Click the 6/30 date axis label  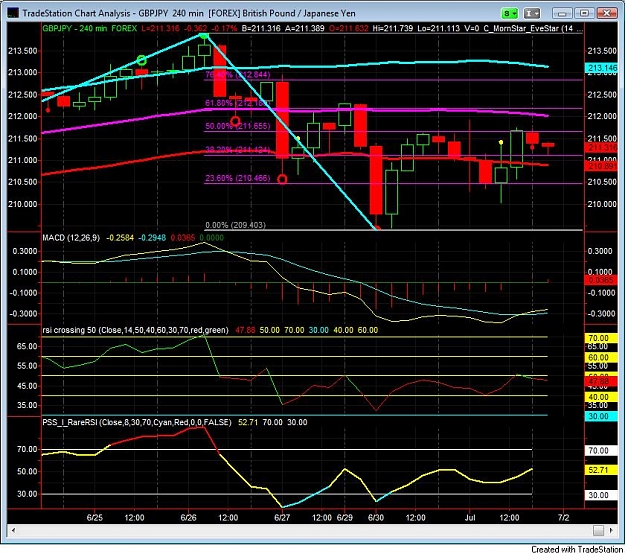coord(375,518)
